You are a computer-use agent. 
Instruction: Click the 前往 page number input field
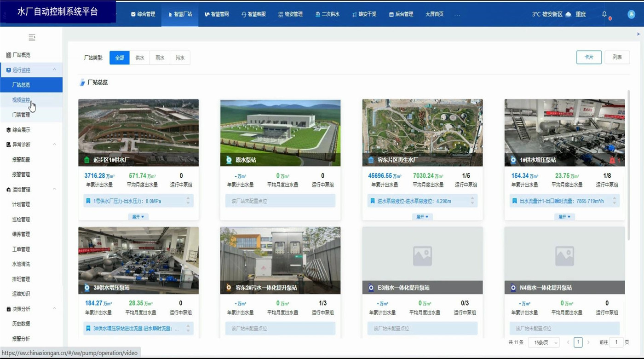[x=616, y=342]
